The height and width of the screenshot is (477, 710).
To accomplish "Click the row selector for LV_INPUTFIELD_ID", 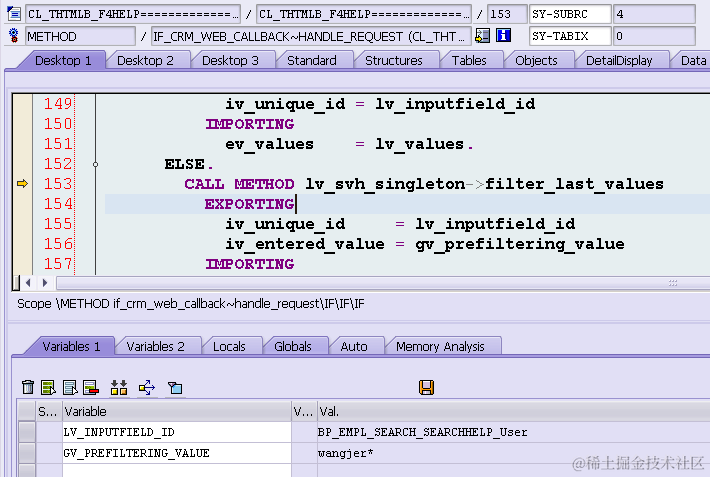I will [27, 432].
